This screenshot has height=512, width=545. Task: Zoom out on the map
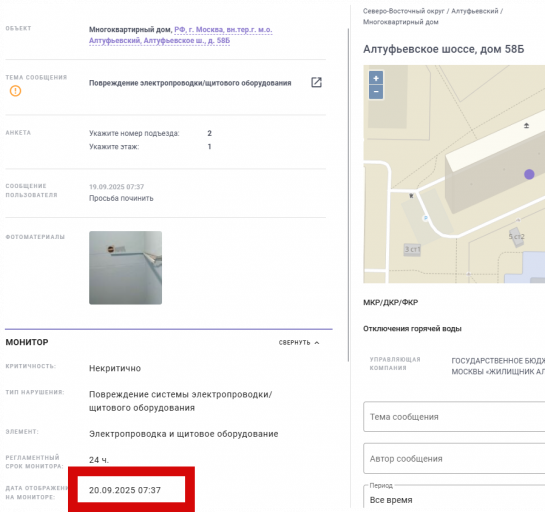(376, 92)
